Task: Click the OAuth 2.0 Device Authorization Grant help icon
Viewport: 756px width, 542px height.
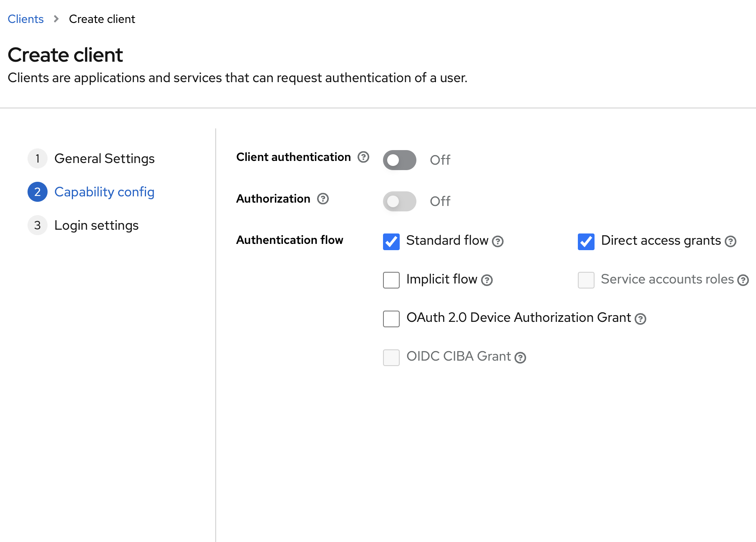Action: click(640, 319)
